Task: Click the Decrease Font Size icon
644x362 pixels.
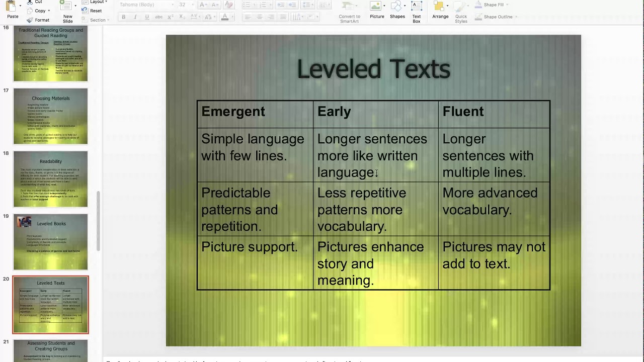Action: pos(215,5)
